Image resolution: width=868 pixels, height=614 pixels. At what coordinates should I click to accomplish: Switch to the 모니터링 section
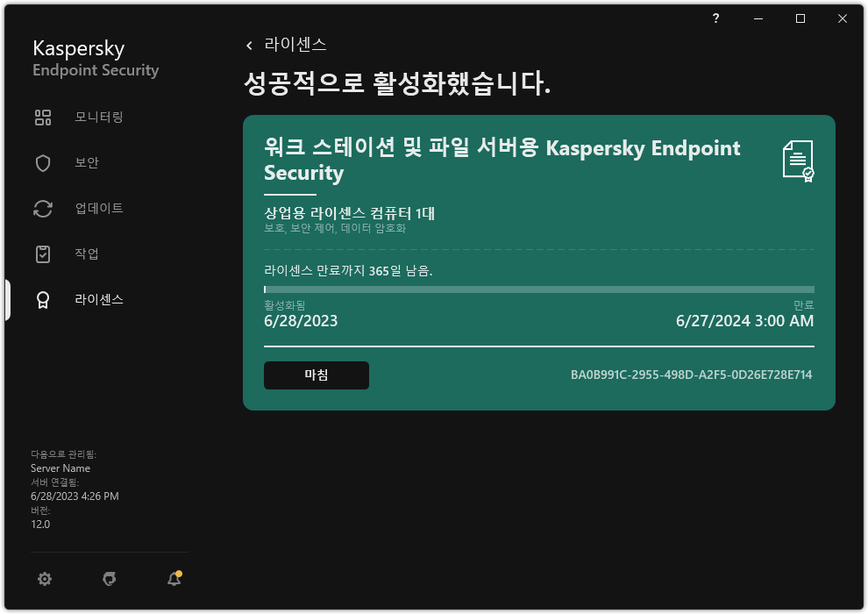tap(99, 117)
